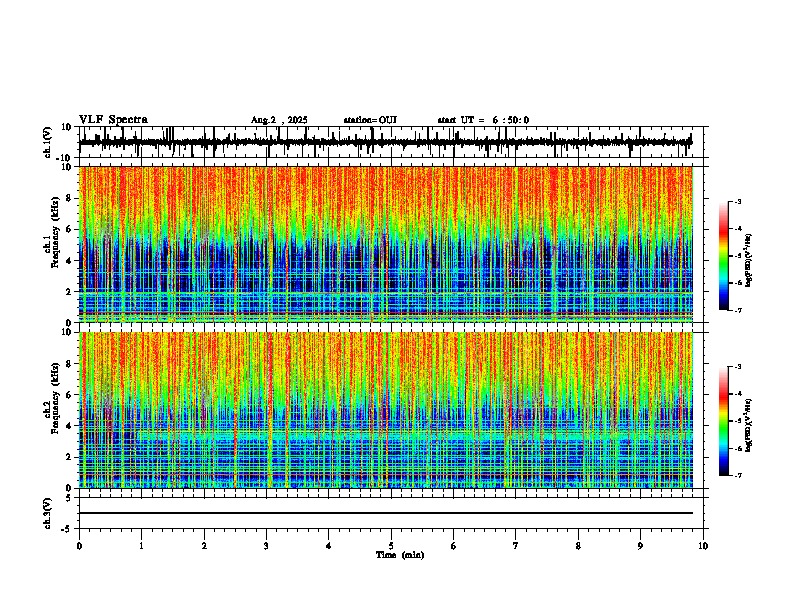The width and height of the screenshot is (792, 612).
Task: Click the flat ch.3 voltage trace line
Action: [385, 513]
